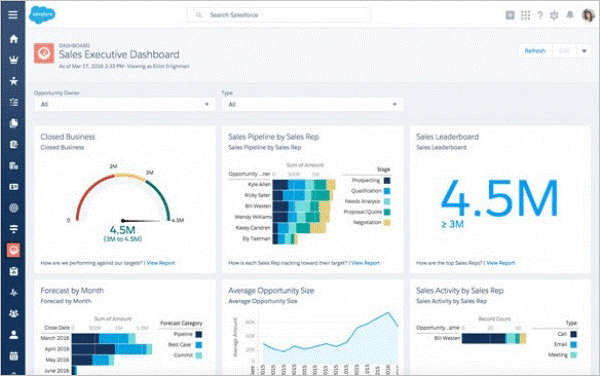Expand the Opportunity Owner filter dropdown
Image resolution: width=600 pixels, height=376 pixels.
point(125,104)
